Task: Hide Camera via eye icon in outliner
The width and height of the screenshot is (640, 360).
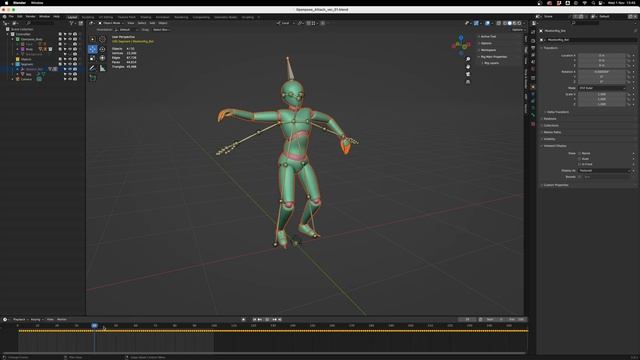Action: tap(70, 79)
